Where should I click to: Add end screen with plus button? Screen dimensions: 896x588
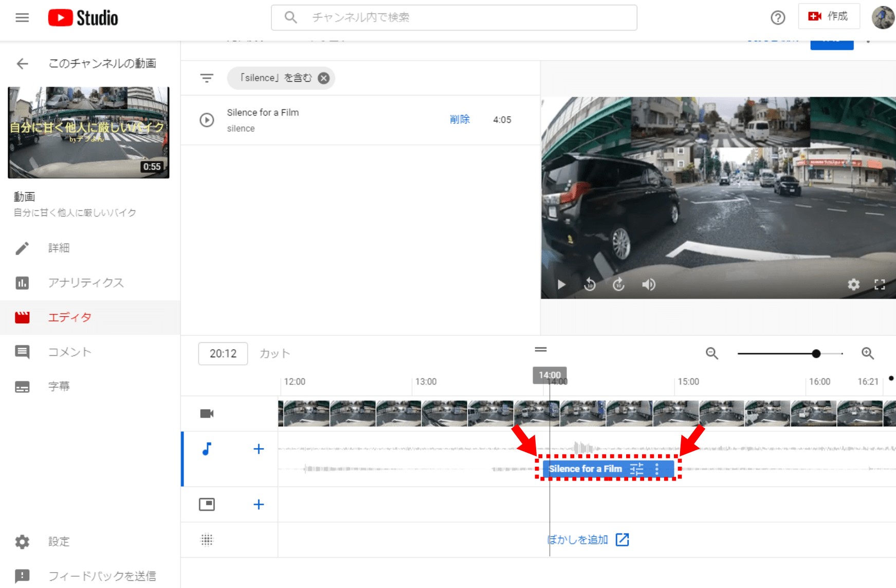(x=259, y=504)
